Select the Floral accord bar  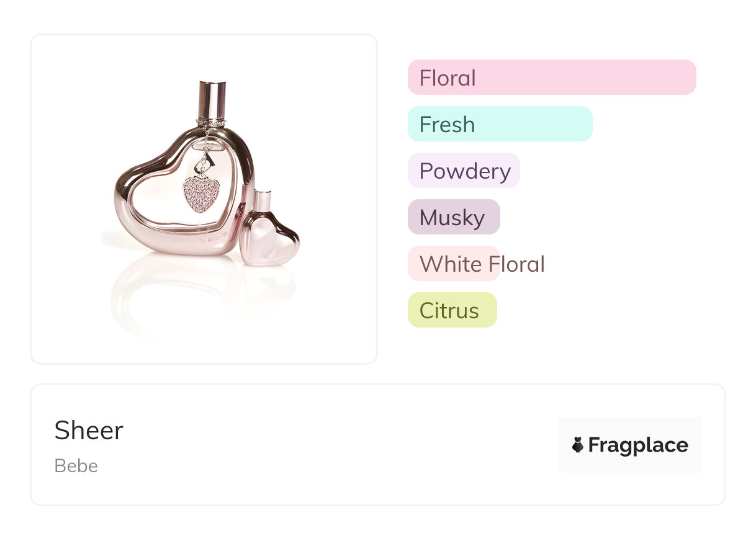(x=551, y=78)
